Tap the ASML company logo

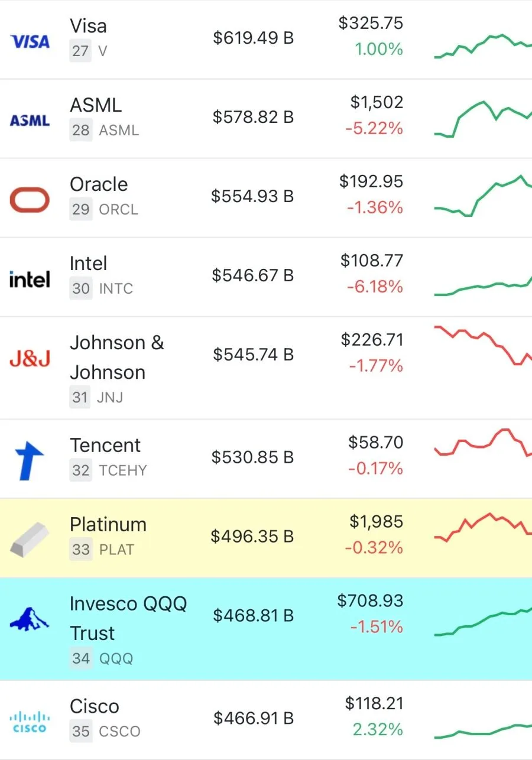30,121
